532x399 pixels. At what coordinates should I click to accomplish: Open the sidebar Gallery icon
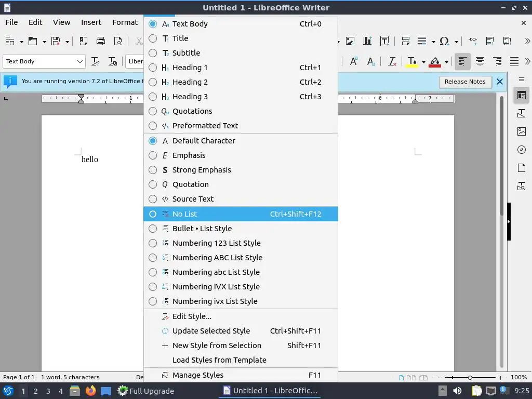pyautogui.click(x=522, y=131)
